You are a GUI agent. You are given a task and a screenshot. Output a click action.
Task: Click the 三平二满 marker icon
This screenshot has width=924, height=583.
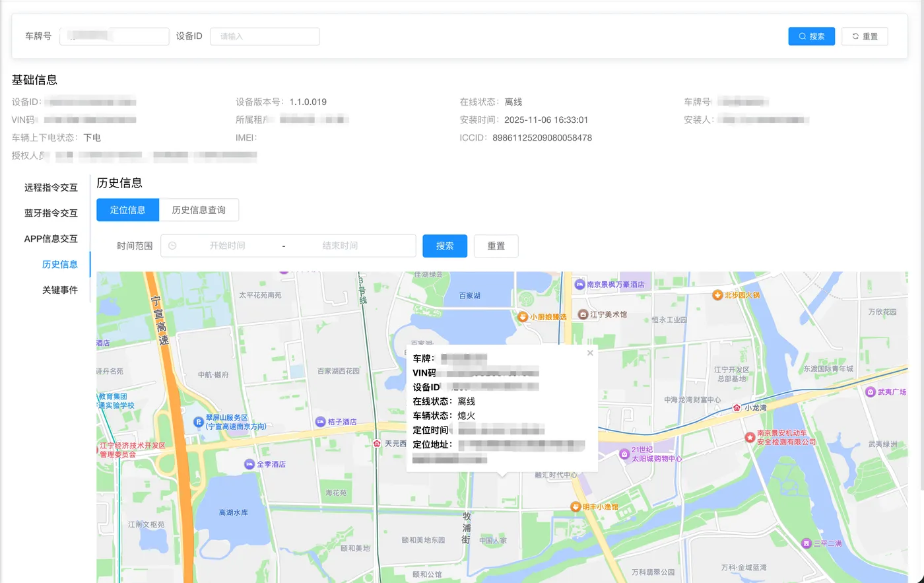pyautogui.click(x=806, y=543)
